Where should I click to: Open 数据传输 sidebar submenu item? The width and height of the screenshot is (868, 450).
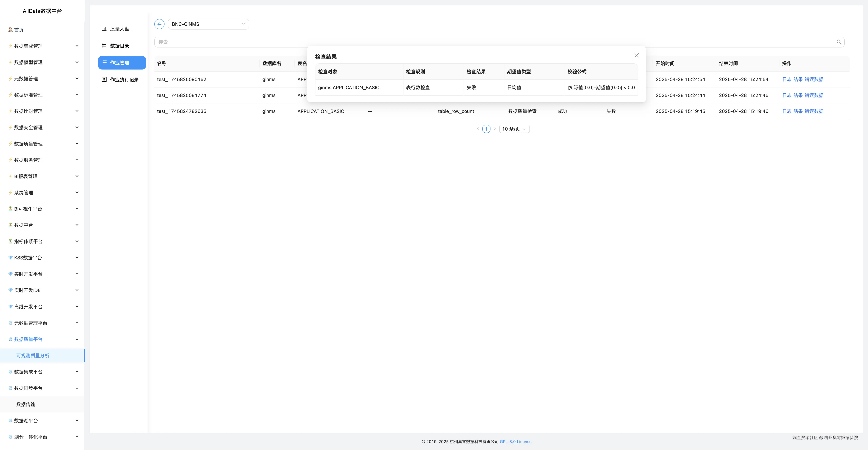pyautogui.click(x=26, y=405)
